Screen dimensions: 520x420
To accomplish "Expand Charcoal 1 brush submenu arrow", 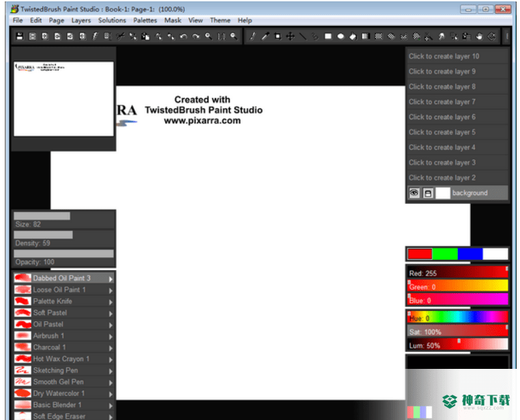I will click(x=111, y=348).
